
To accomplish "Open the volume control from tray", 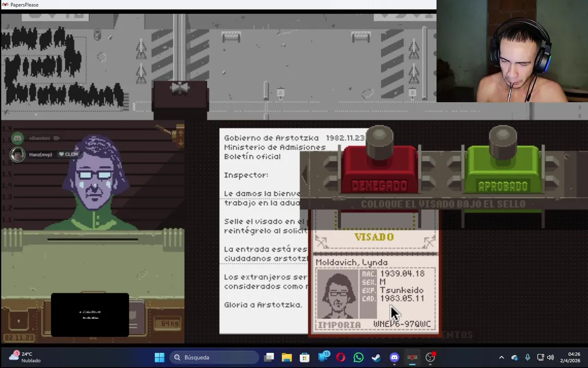I will tap(551, 357).
